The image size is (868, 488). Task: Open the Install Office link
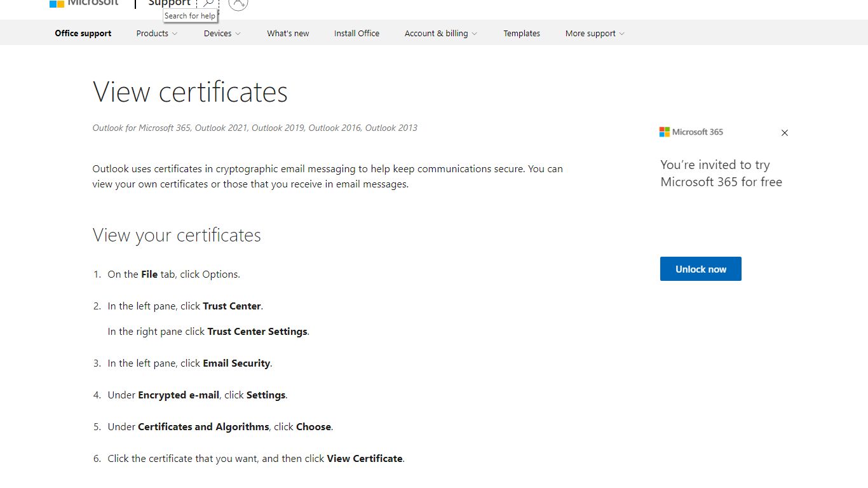(356, 33)
